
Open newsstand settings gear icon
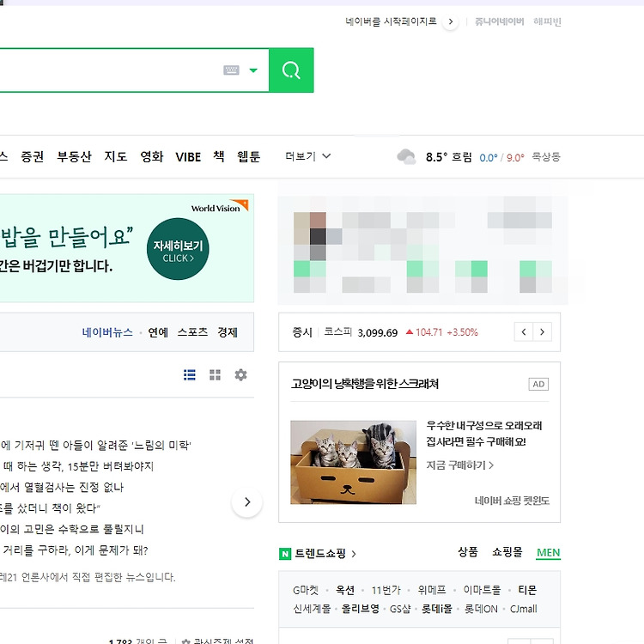coord(240,374)
